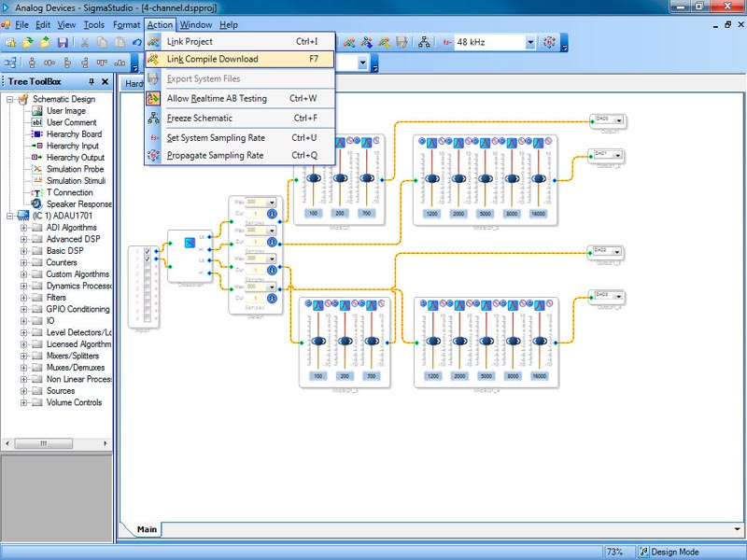Click the Undo arrow toolbar icon

coord(137,42)
